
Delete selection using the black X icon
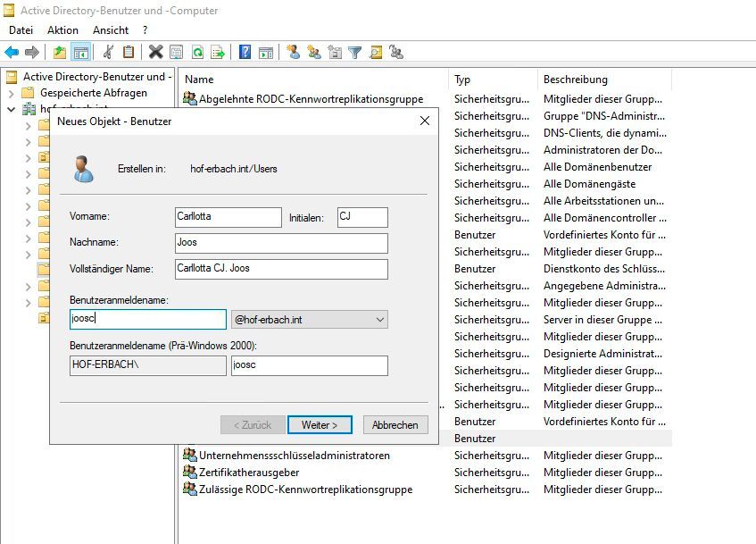coord(154,52)
